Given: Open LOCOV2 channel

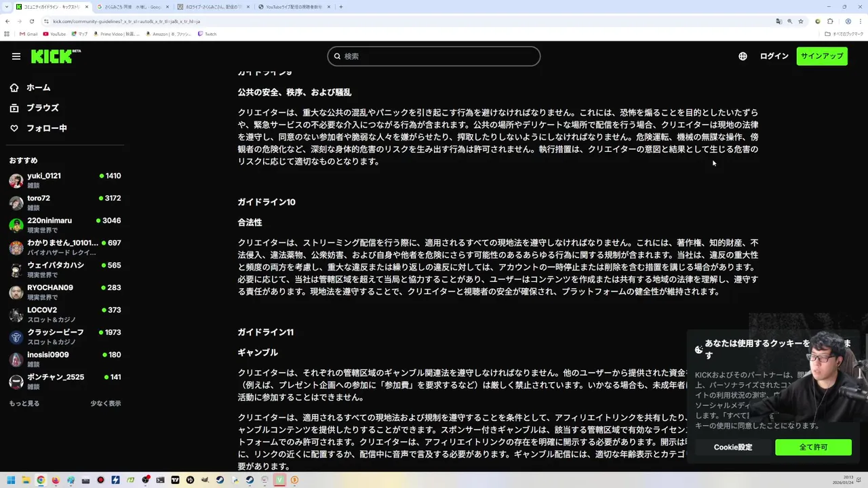Looking at the screenshot, I should pyautogui.click(x=65, y=314).
